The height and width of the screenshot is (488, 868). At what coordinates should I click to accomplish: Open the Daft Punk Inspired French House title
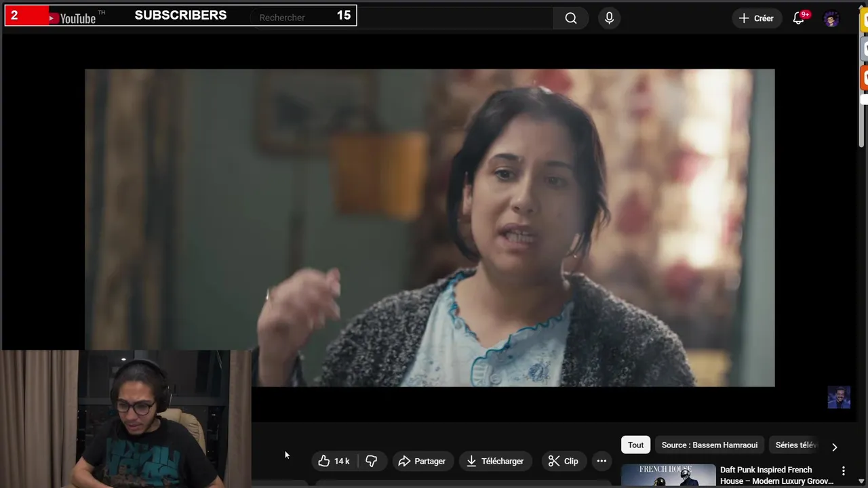click(x=777, y=475)
